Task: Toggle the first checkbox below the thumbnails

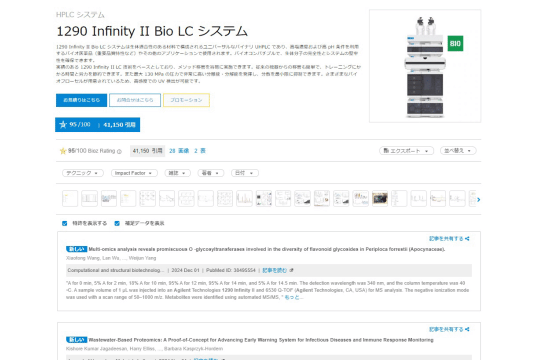Action: pos(64,224)
